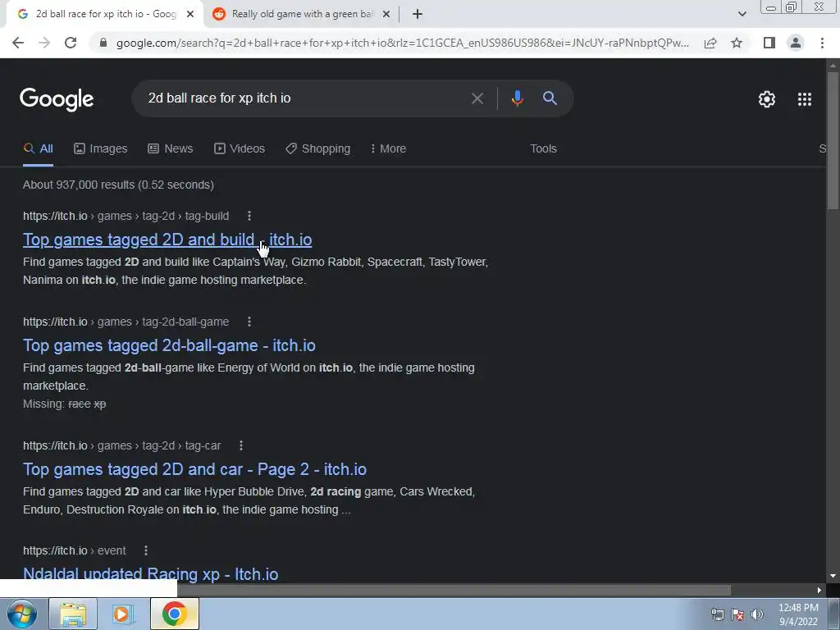Open the Chrome profile avatar
This screenshot has width=840, height=630.
796,43
